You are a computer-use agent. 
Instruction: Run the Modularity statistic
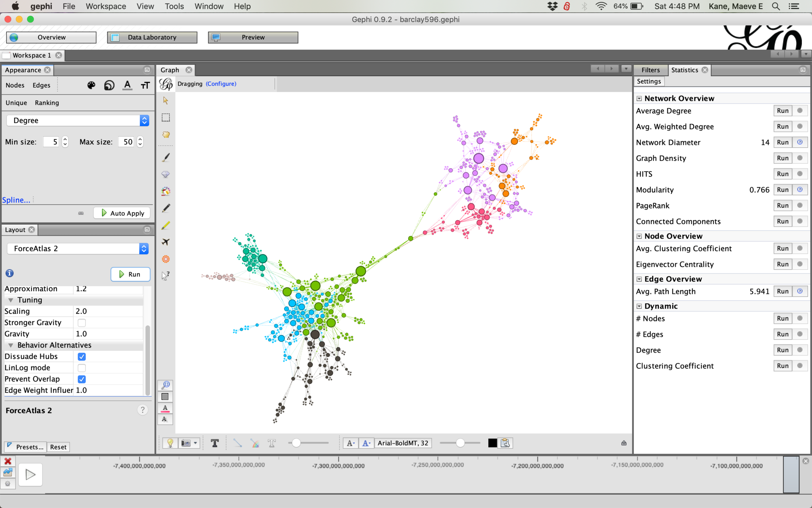pos(782,190)
